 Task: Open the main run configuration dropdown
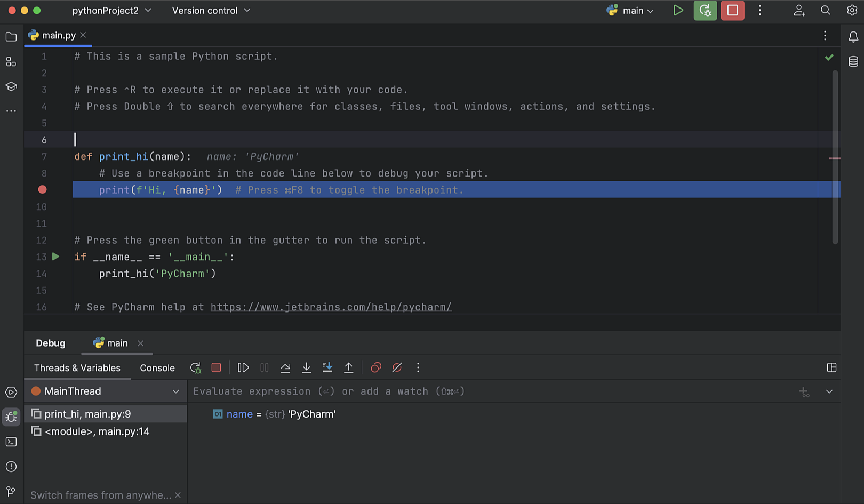click(631, 10)
